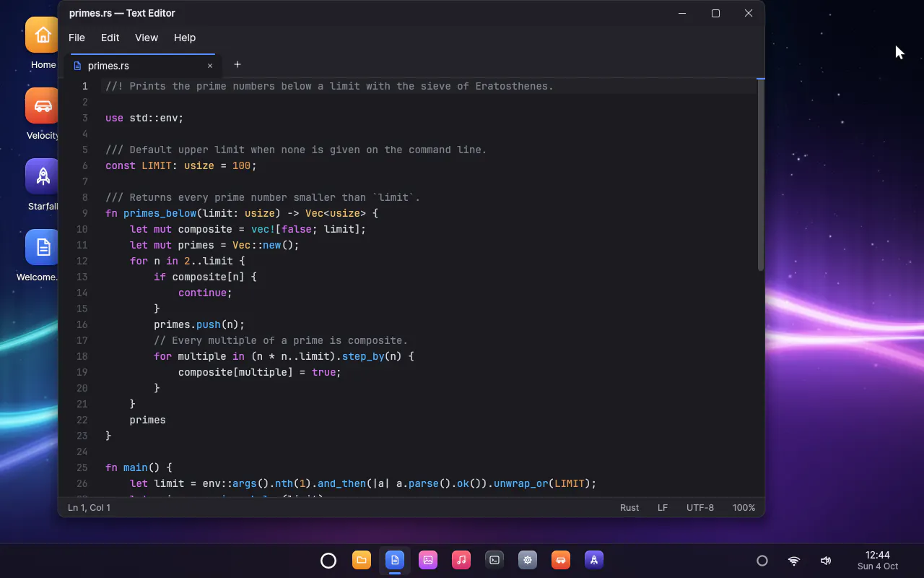Image resolution: width=924 pixels, height=578 pixels.
Task: Launch the purple rocket app in the taskbar
Action: coord(594,560)
